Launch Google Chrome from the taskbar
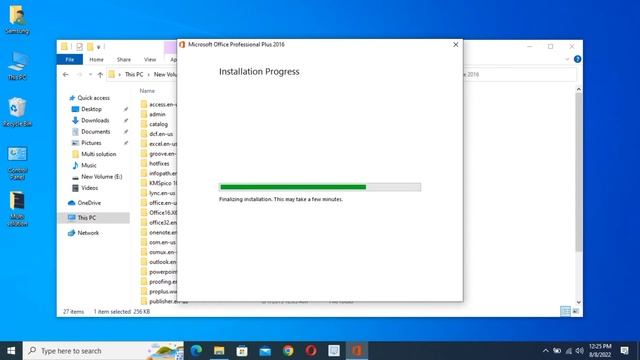640x360 pixels. (288, 351)
